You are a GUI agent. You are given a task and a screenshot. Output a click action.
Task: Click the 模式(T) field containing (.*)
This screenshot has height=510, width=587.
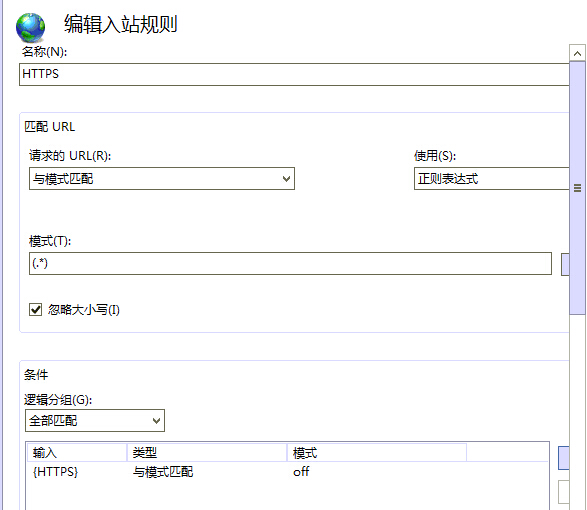coord(290,263)
